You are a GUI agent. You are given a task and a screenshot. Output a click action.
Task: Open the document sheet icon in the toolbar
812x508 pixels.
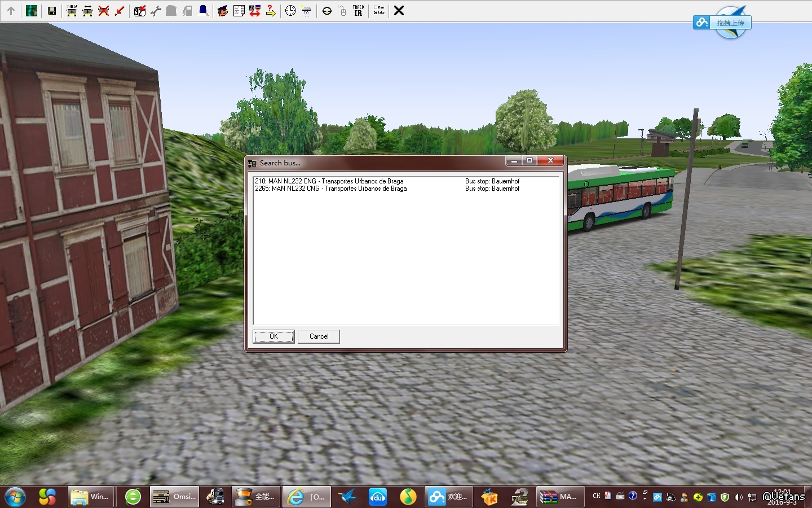coord(239,11)
